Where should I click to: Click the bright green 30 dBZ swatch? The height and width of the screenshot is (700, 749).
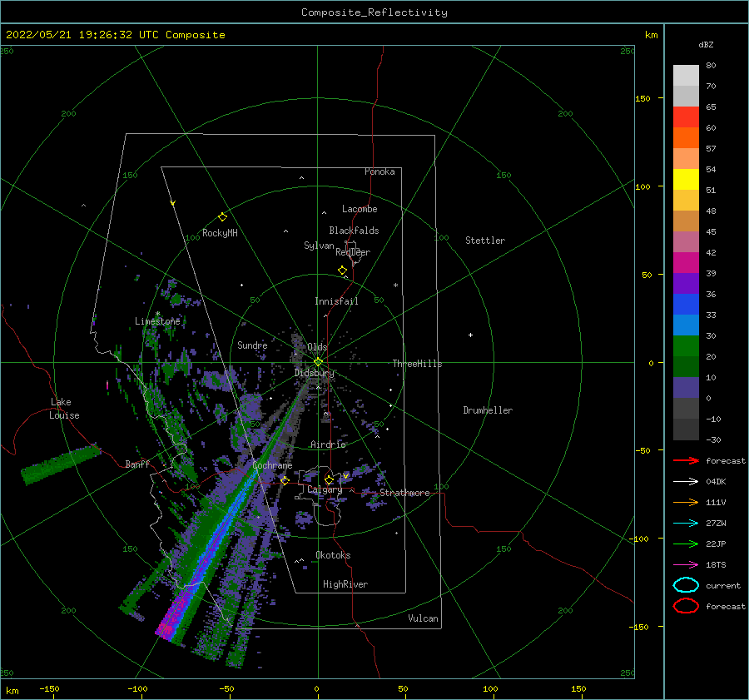[x=686, y=345]
